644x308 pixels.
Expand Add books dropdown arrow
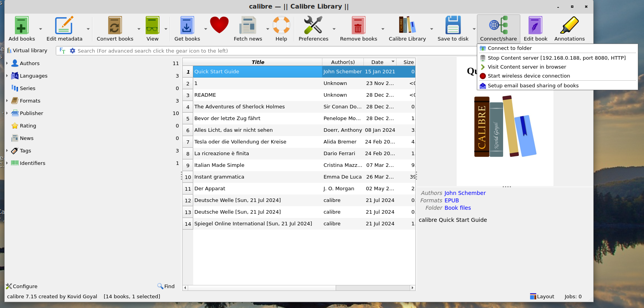tap(41, 29)
